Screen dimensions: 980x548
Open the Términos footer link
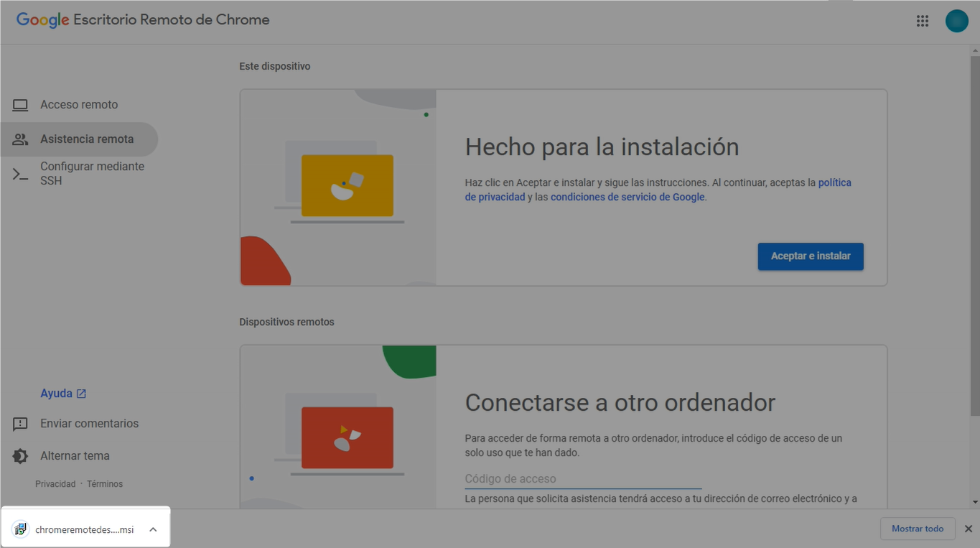click(x=105, y=484)
